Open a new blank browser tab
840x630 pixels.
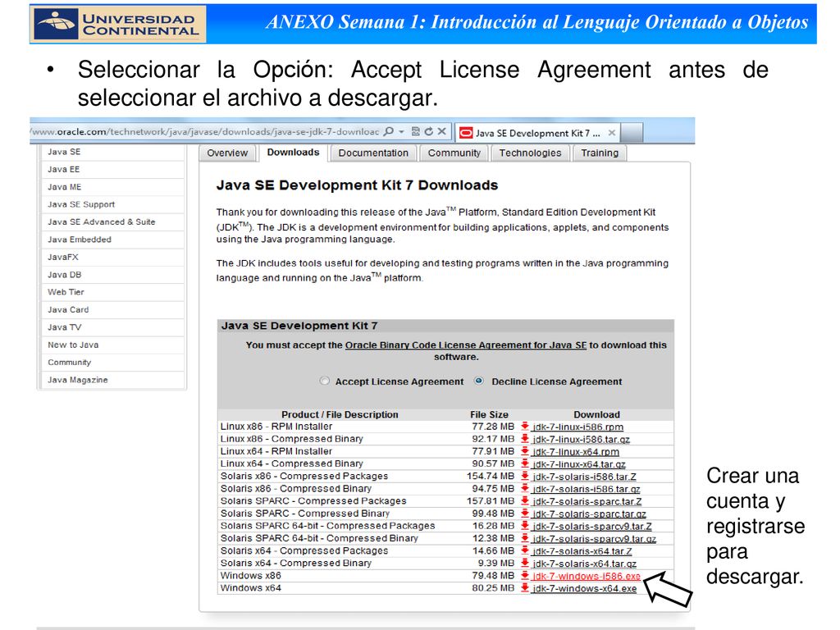click(632, 132)
